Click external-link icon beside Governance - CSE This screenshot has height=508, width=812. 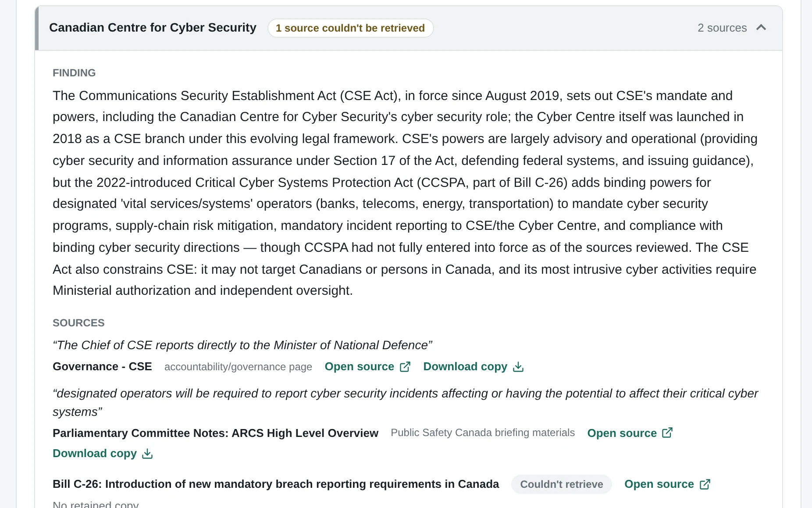(405, 367)
